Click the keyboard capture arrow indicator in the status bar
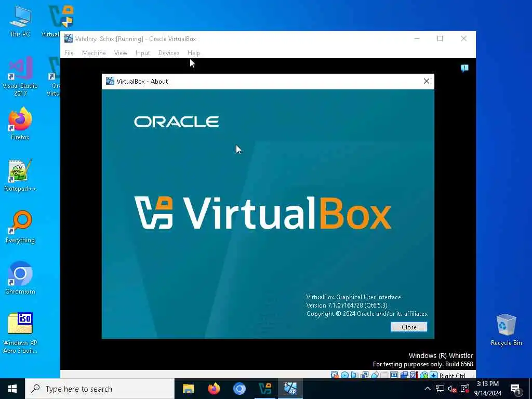This screenshot has width=532, height=399. click(433, 375)
